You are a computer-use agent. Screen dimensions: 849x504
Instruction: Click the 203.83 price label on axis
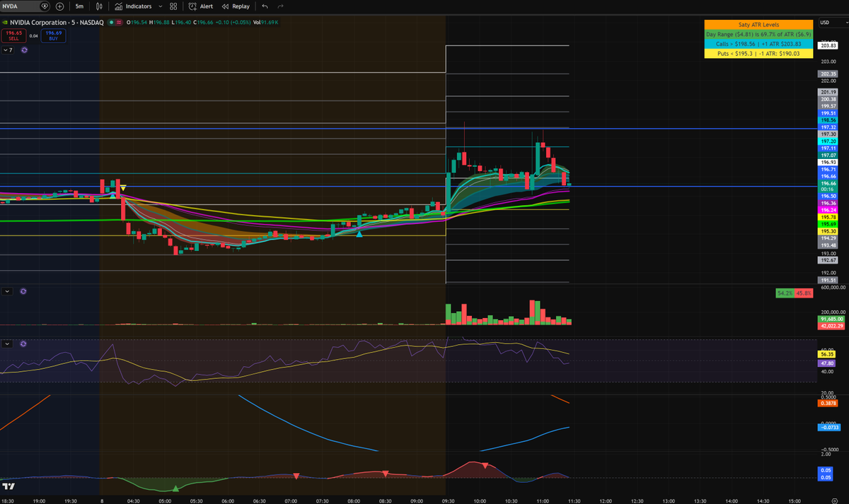coord(828,45)
